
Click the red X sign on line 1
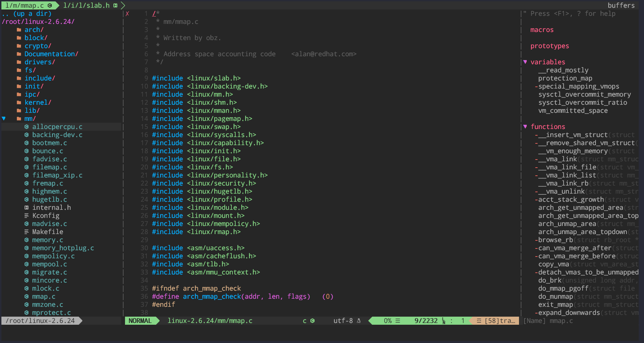127,14
